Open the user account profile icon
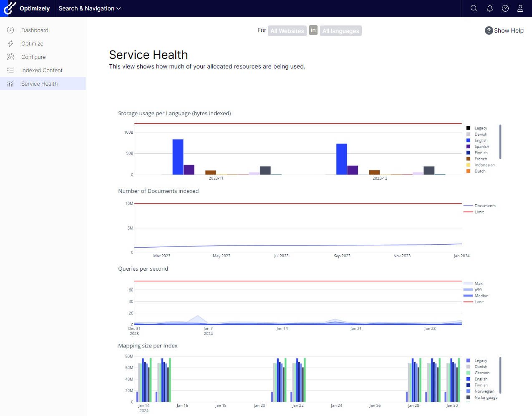 [x=520, y=8]
